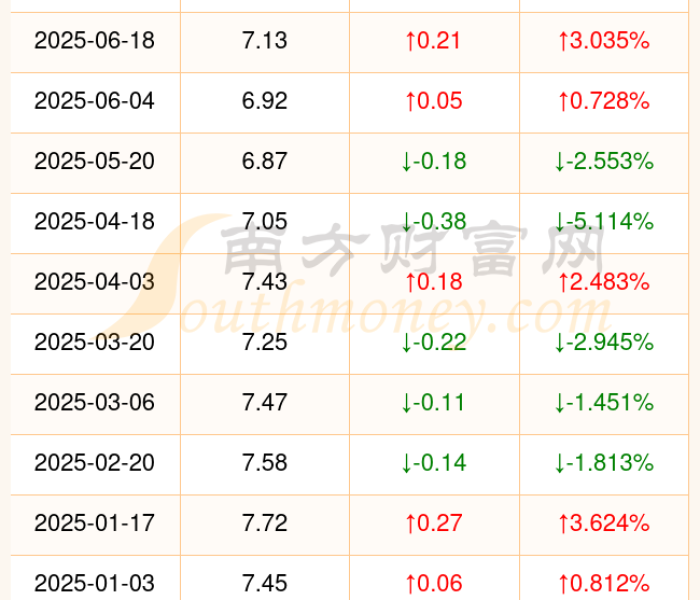This screenshot has height=600, width=700.
Task: Click the ↑3.035% percentage cell
Action: point(604,41)
